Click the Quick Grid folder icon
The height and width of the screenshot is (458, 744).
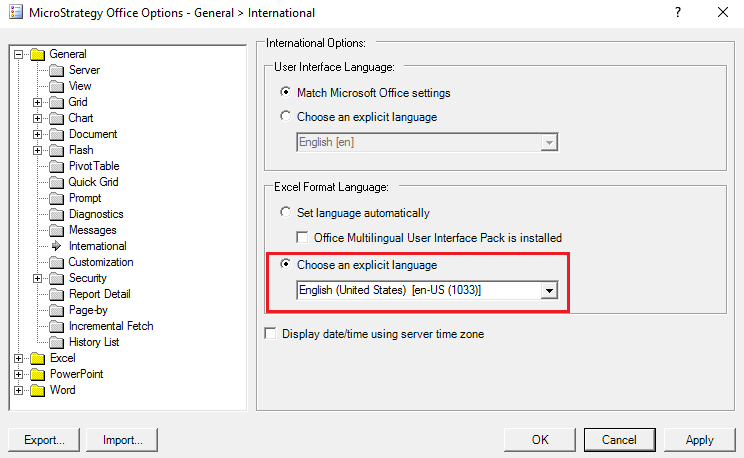click(56, 182)
